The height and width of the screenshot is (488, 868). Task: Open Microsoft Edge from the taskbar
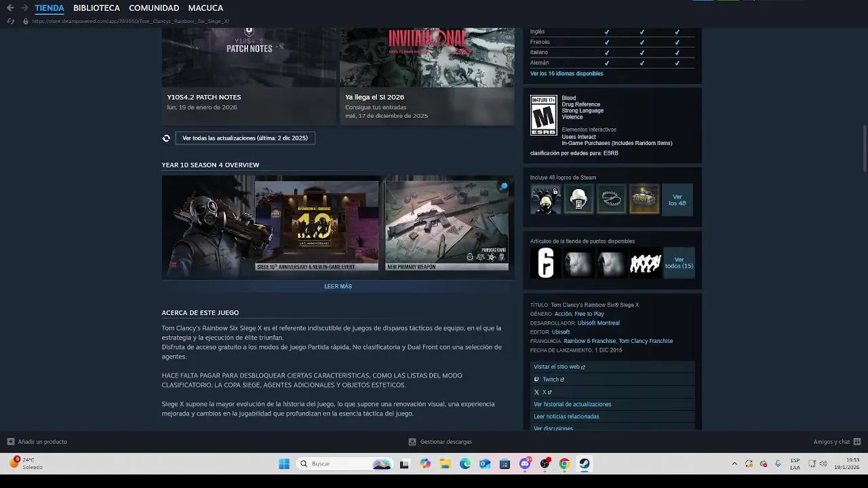tap(465, 464)
